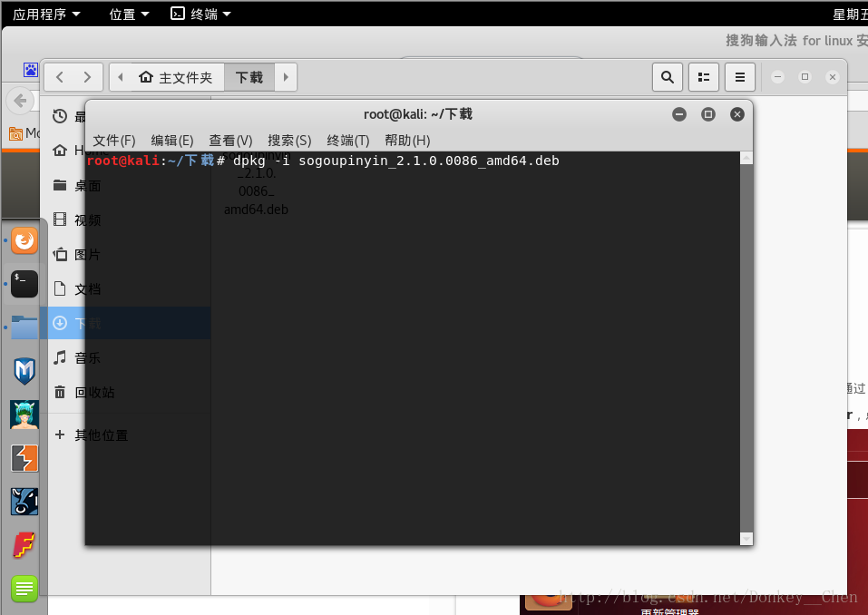Open terminal 终端(T) menu
The image size is (868, 615).
click(348, 141)
